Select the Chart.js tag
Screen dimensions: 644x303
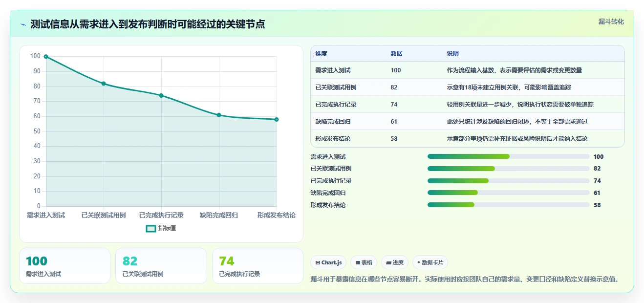point(328,262)
